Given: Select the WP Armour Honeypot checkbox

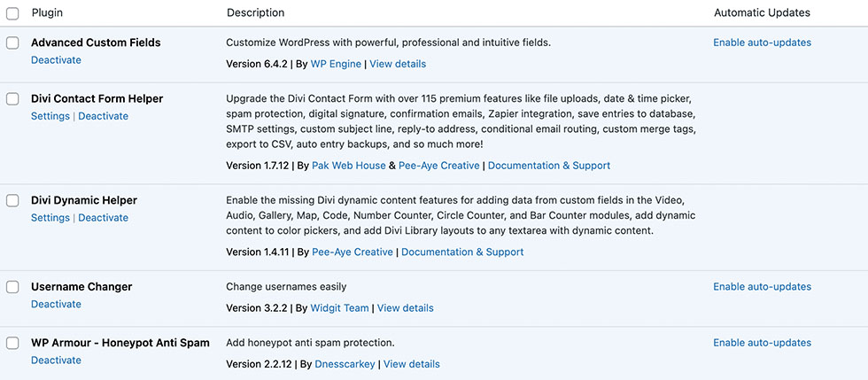Looking at the screenshot, I should coord(12,343).
